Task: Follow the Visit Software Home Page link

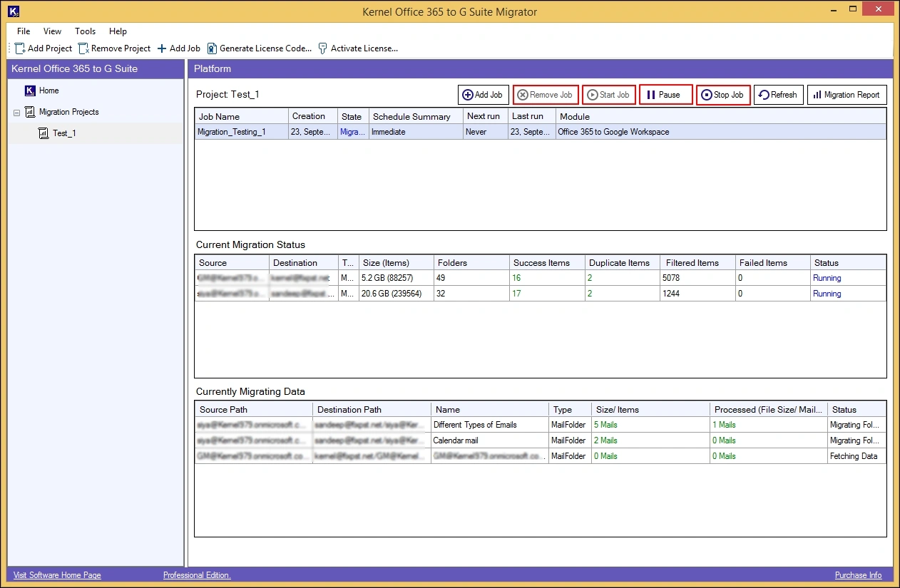Action: 57,575
